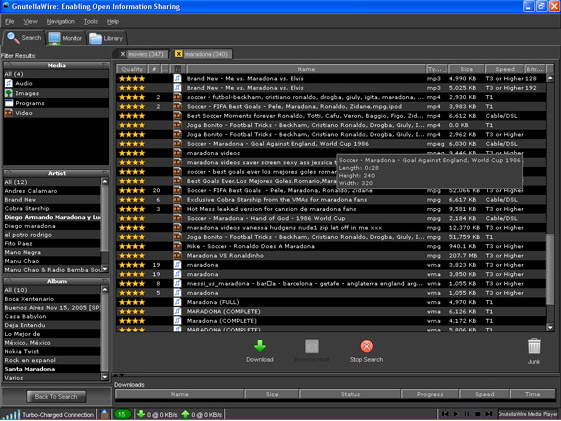Sort results by the # column header
561x421 pixels.
154,69
